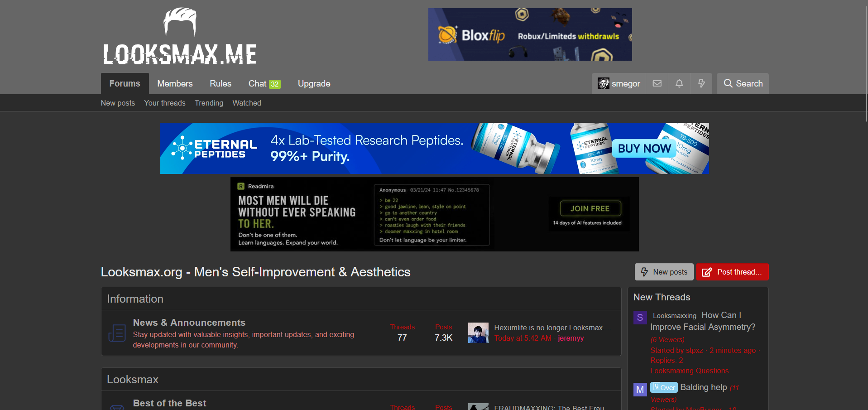Image resolution: width=868 pixels, height=410 pixels.
Task: Open the Members menu
Action: click(x=175, y=83)
